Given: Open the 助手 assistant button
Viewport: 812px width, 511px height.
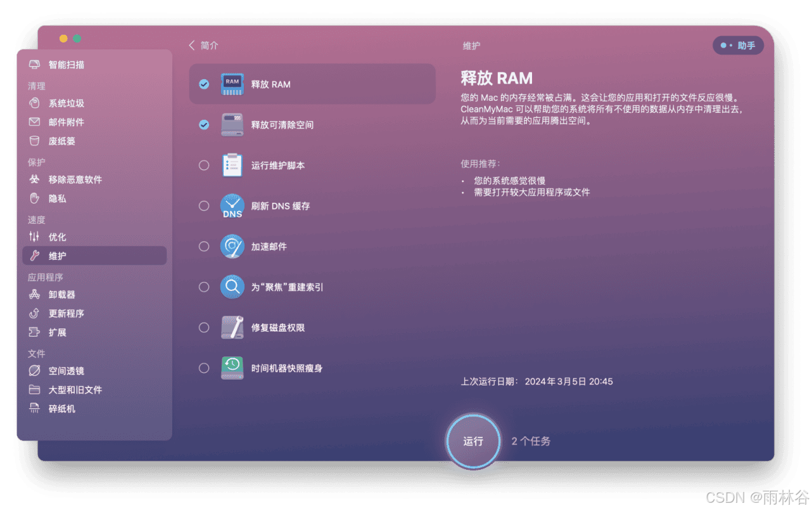Looking at the screenshot, I should (739, 46).
